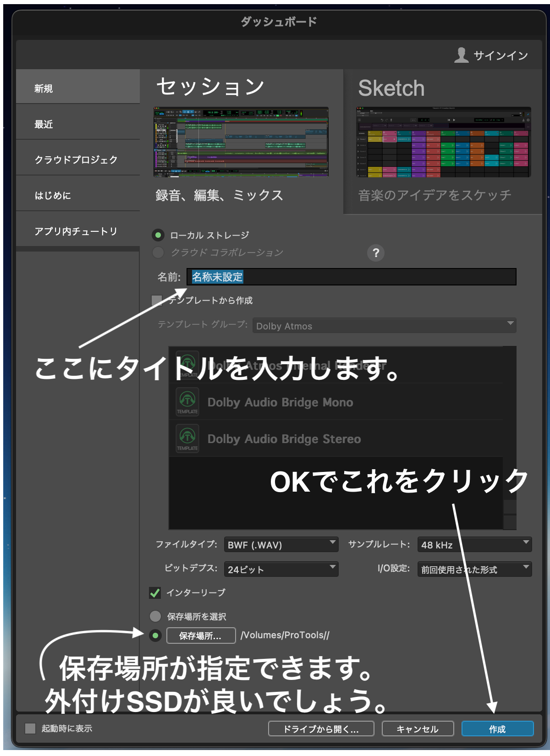Open the サンプルレート 48 kHz dropdown

click(x=474, y=545)
